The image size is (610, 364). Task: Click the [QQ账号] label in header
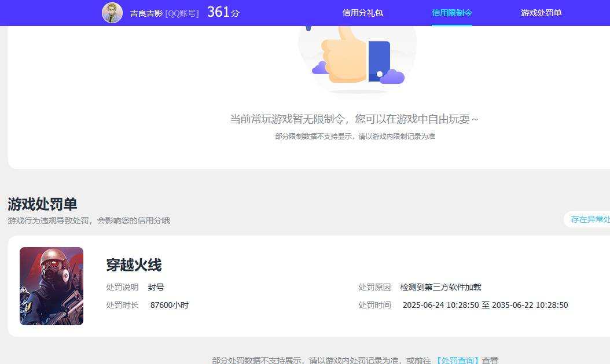click(x=182, y=14)
